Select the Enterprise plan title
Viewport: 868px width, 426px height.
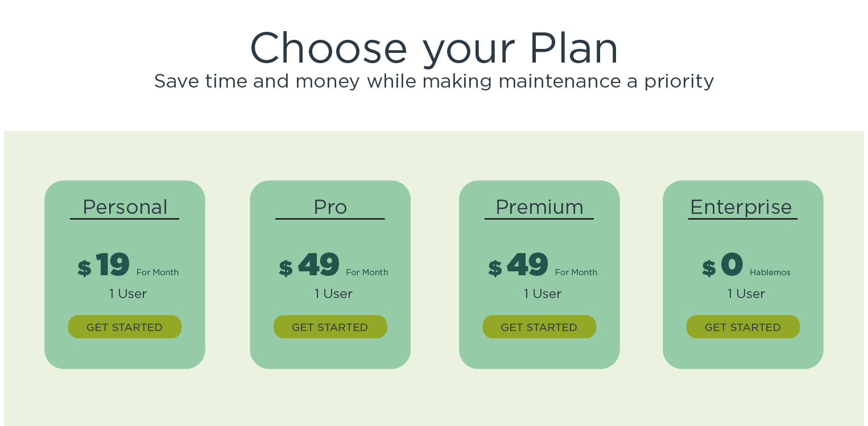pyautogui.click(x=741, y=207)
